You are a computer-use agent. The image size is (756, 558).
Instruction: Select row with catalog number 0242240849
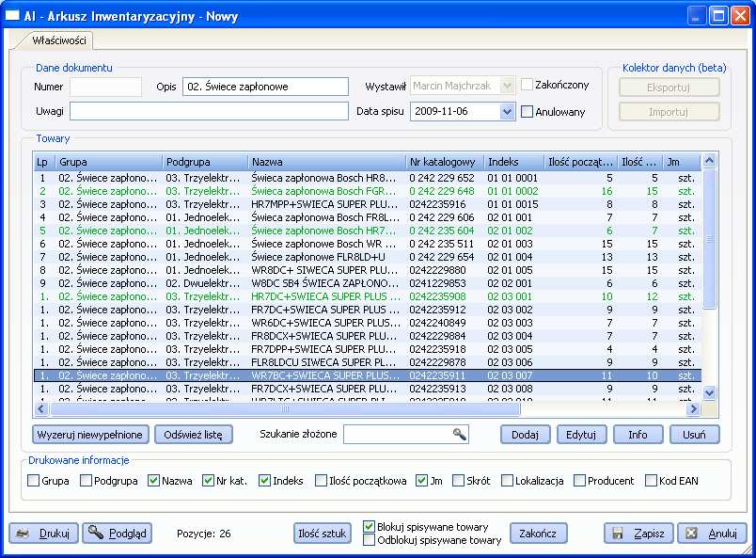point(368,323)
